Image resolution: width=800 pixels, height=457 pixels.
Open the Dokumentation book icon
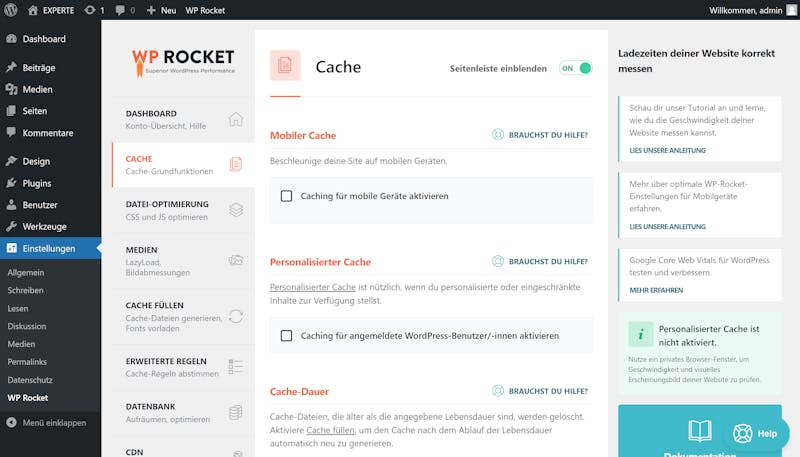pyautogui.click(x=700, y=431)
